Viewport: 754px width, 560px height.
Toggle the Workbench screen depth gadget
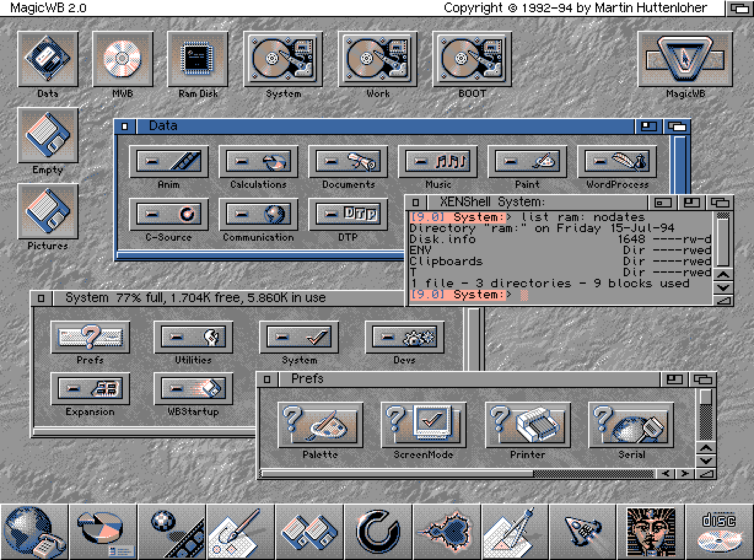click(x=739, y=8)
